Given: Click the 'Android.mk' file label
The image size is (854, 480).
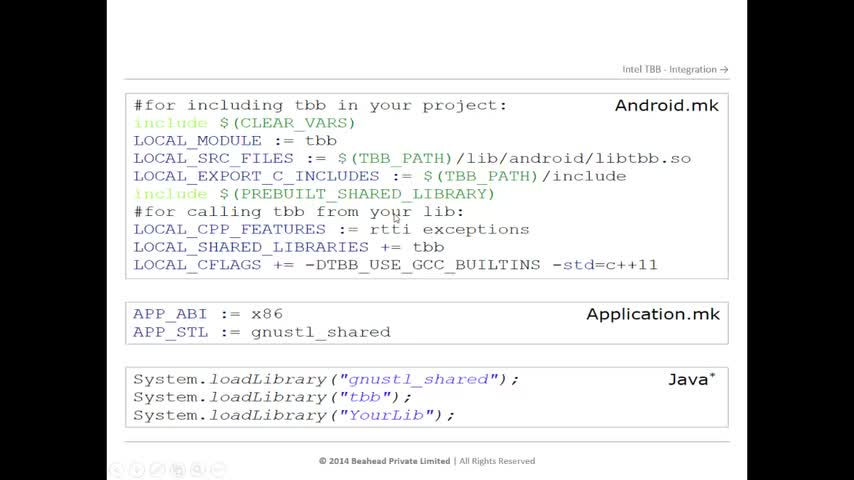Looking at the screenshot, I should coord(667,105).
